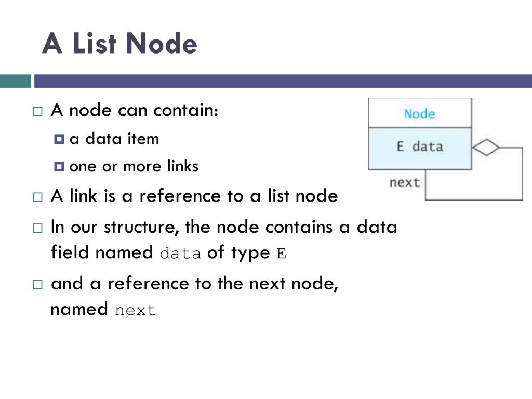This screenshot has width=532, height=399.
Task: Click the monospace letter 'E' after 'of type'
Action: click(281, 254)
